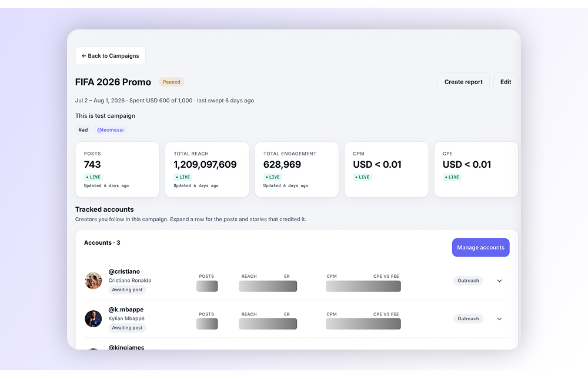The image size is (588, 379).
Task: Click the Outreach badge for @k.mbappe
Action: click(x=468, y=318)
